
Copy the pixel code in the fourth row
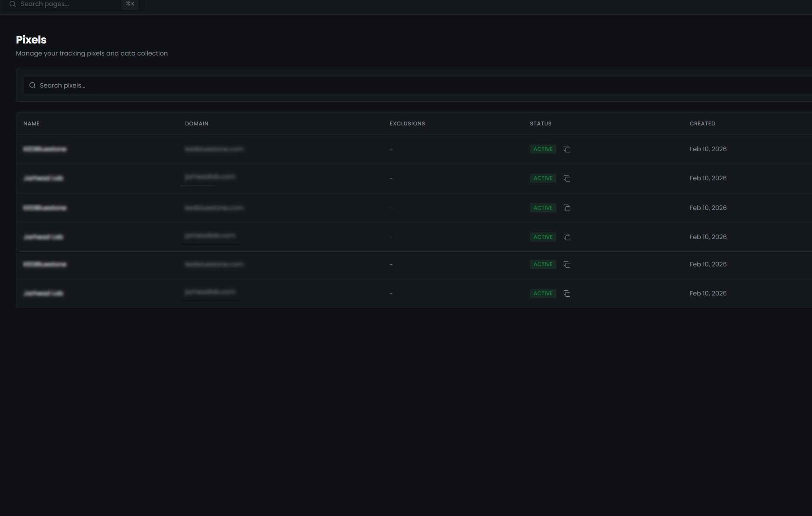pos(567,236)
